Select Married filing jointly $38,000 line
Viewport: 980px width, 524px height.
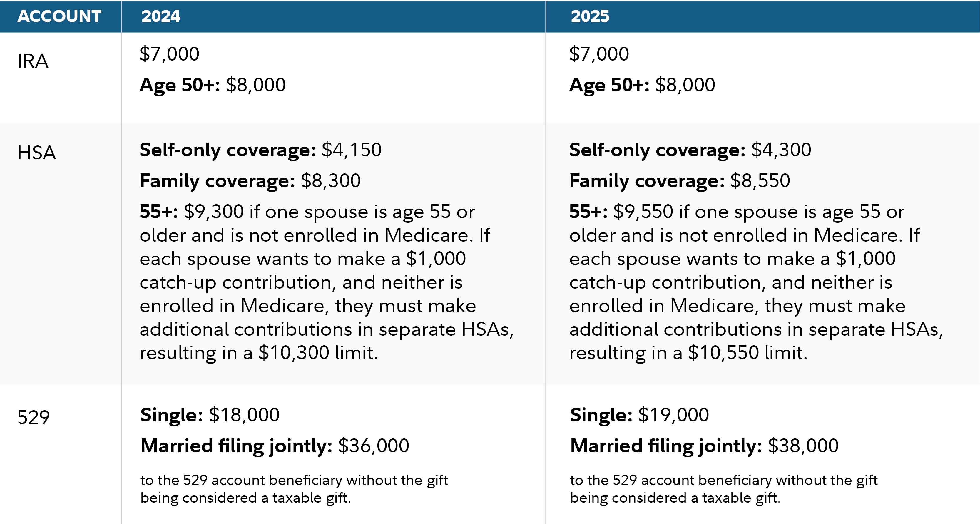click(704, 446)
